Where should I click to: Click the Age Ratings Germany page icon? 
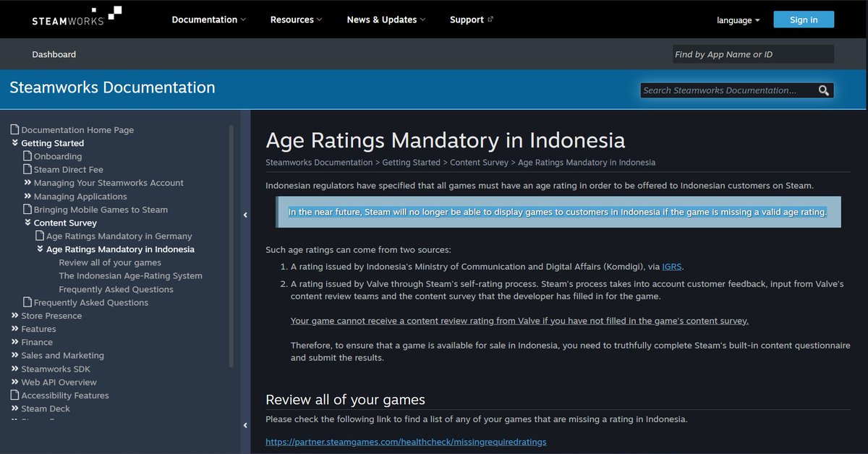click(x=41, y=236)
